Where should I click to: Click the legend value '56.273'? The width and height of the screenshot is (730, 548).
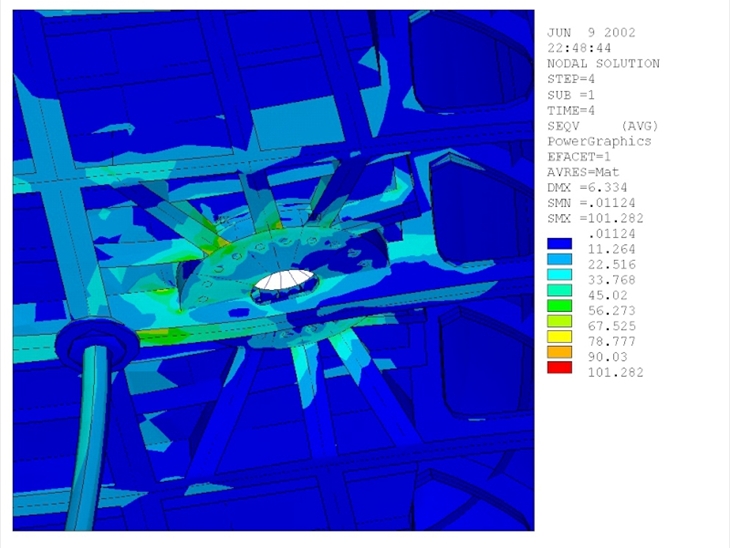coord(611,311)
